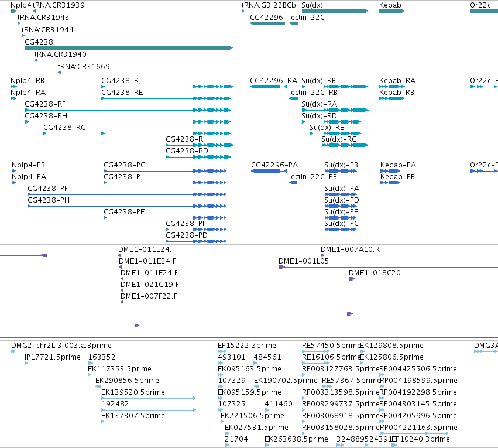
Task: Select the EK290856.5prime EST label
Action: click(127, 381)
